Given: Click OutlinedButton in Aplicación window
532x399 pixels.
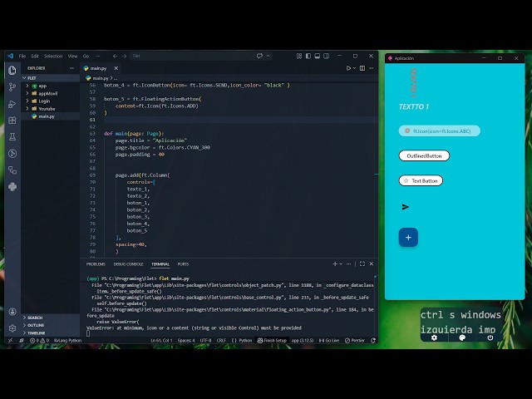Looking at the screenshot, I should coord(424,155).
